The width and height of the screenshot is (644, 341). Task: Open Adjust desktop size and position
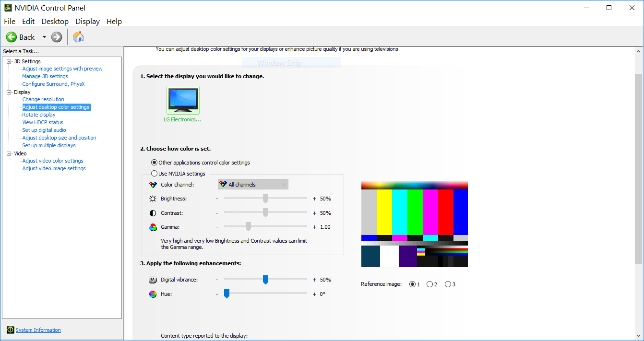pyautogui.click(x=59, y=138)
